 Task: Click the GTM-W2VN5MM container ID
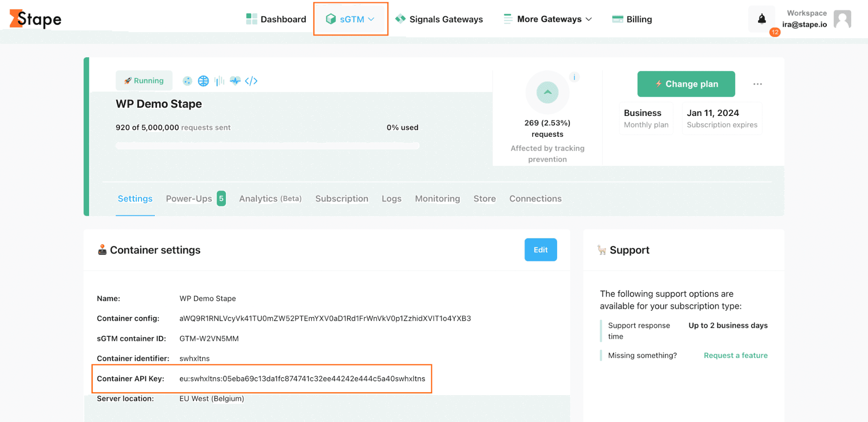click(209, 339)
